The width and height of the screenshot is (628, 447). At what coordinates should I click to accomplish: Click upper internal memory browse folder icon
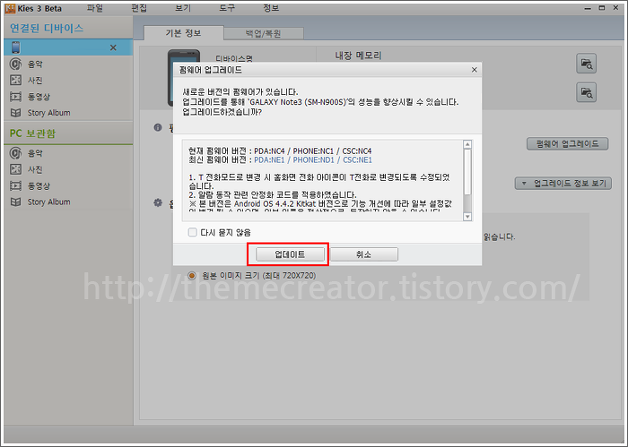[x=586, y=64]
